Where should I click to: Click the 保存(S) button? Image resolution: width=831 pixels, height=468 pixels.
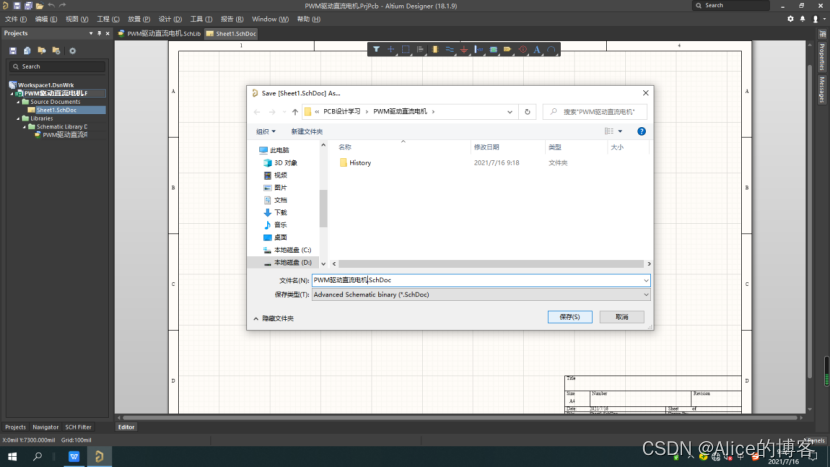[570, 317]
